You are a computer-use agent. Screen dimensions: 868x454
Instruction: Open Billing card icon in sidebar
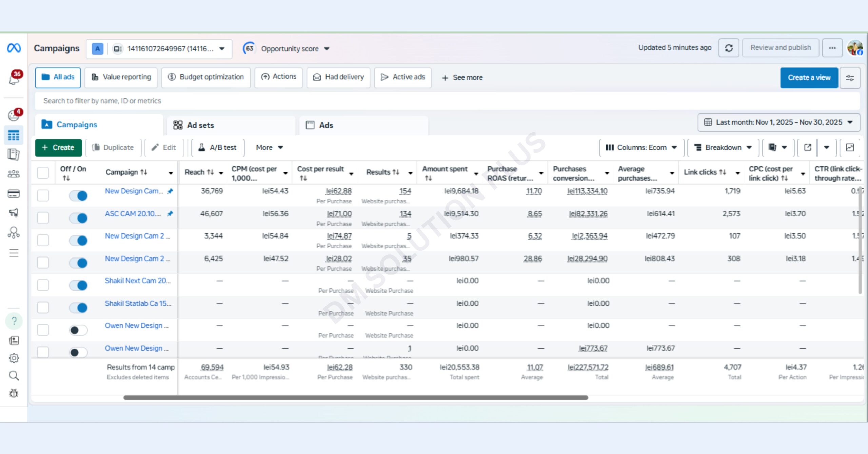coord(14,193)
